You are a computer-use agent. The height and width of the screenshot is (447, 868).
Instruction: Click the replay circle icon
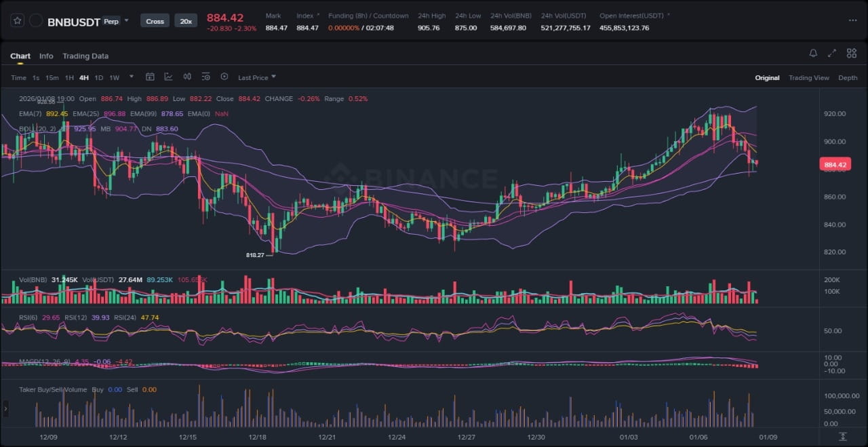[x=224, y=77]
